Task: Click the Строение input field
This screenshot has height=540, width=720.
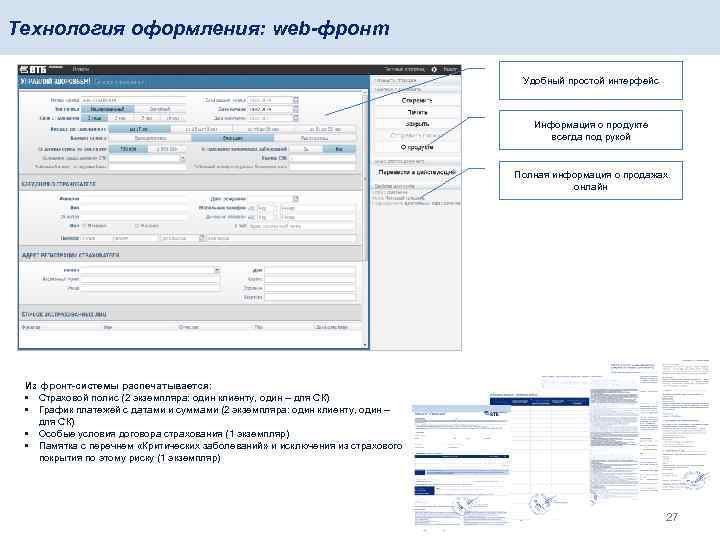Action: (x=310, y=288)
